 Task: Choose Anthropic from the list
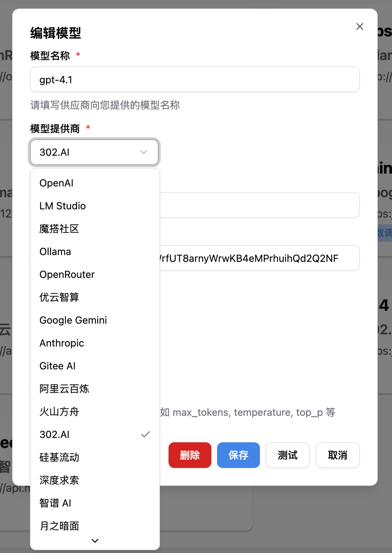[x=62, y=343]
